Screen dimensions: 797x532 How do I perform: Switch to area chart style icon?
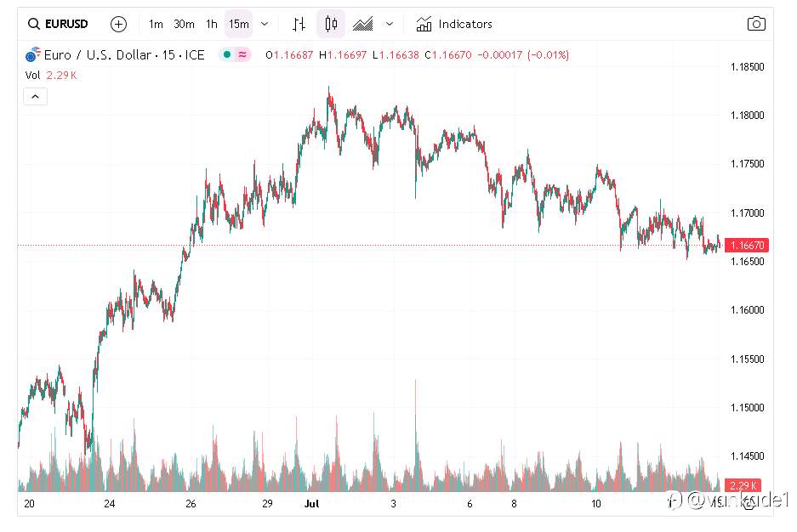click(363, 24)
